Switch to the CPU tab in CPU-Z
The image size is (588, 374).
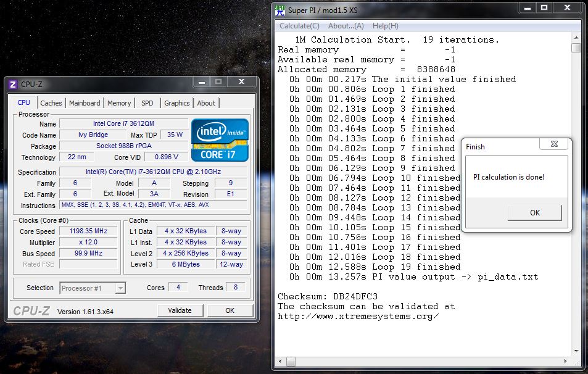[23, 102]
